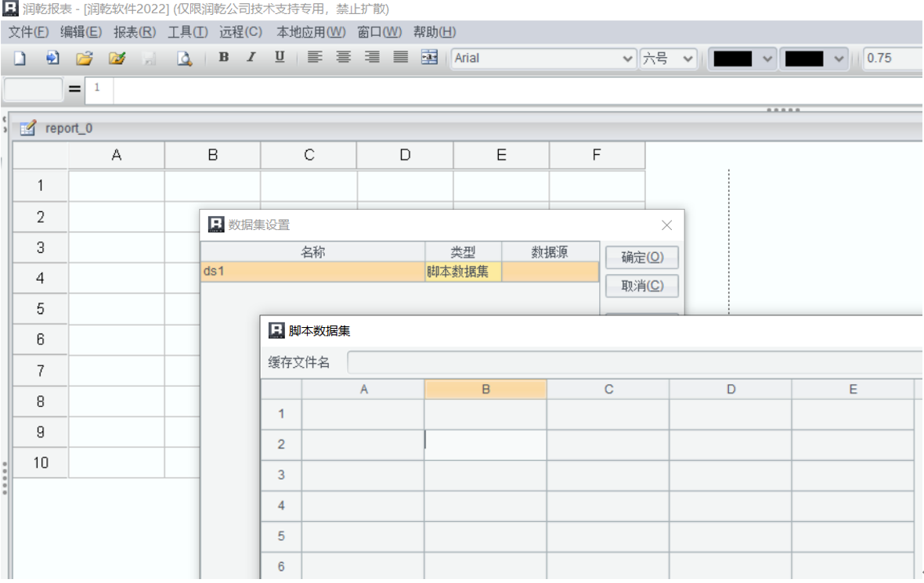This screenshot has height=583, width=924.
Task: Create a new report with the blank page icon
Action: [x=20, y=58]
